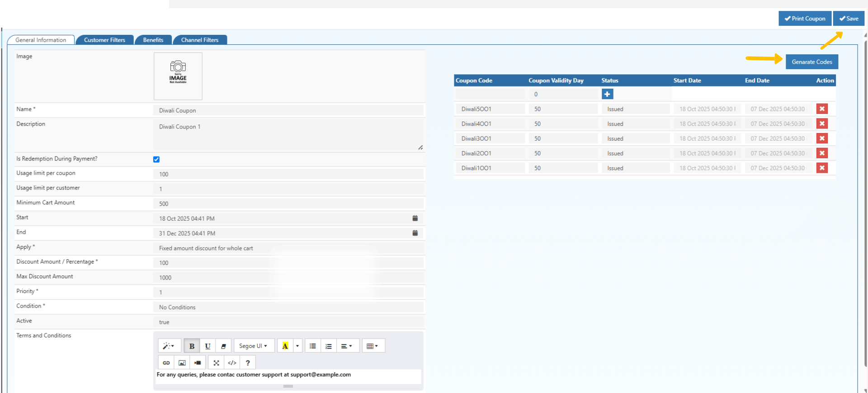Delete coupon Diwali1OO1 with red X
Viewport: 868px width, 393px height.
point(822,168)
